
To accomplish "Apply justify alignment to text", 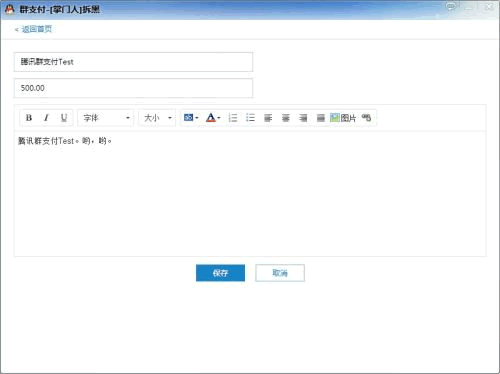I will [321, 118].
